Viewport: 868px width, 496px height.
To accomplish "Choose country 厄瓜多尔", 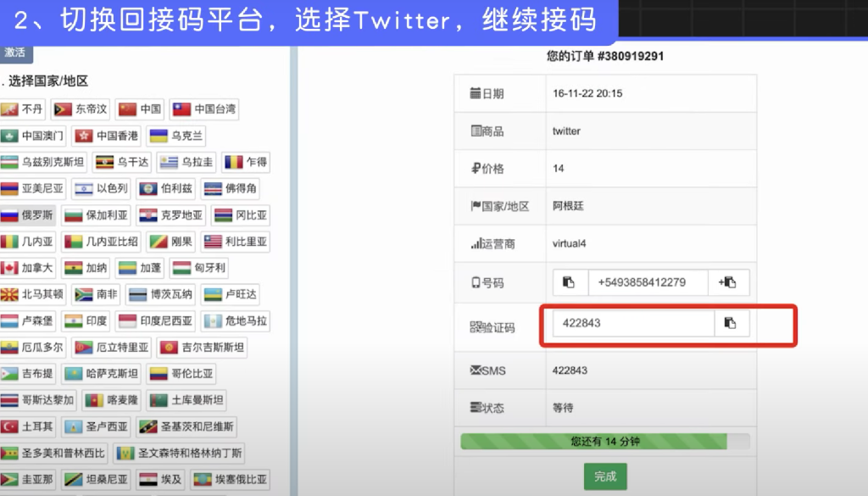I will [33, 348].
